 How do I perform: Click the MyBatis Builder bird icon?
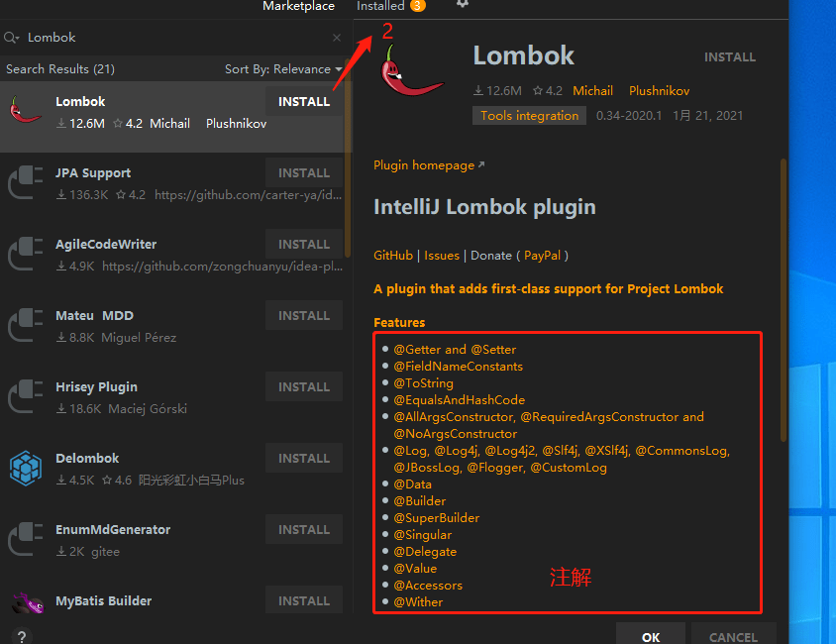click(x=28, y=603)
